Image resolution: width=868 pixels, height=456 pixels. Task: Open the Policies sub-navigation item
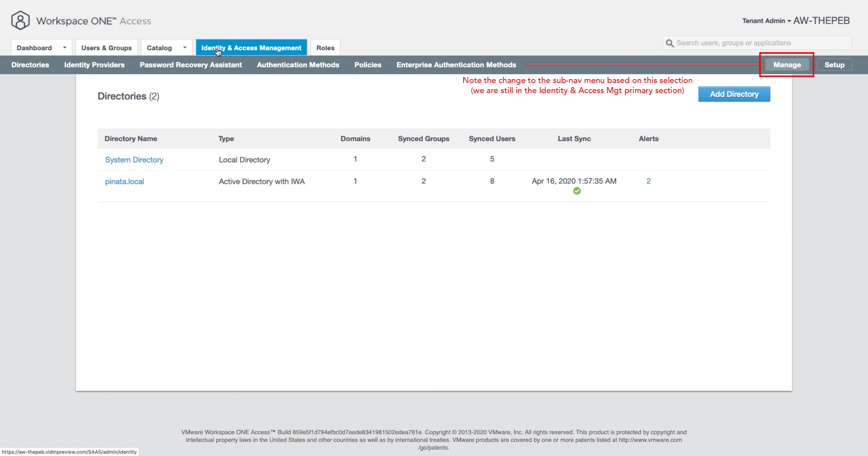pos(368,65)
